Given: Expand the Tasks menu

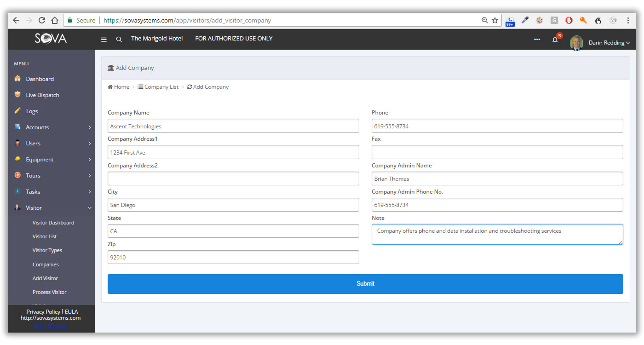Looking at the screenshot, I should tap(51, 191).
